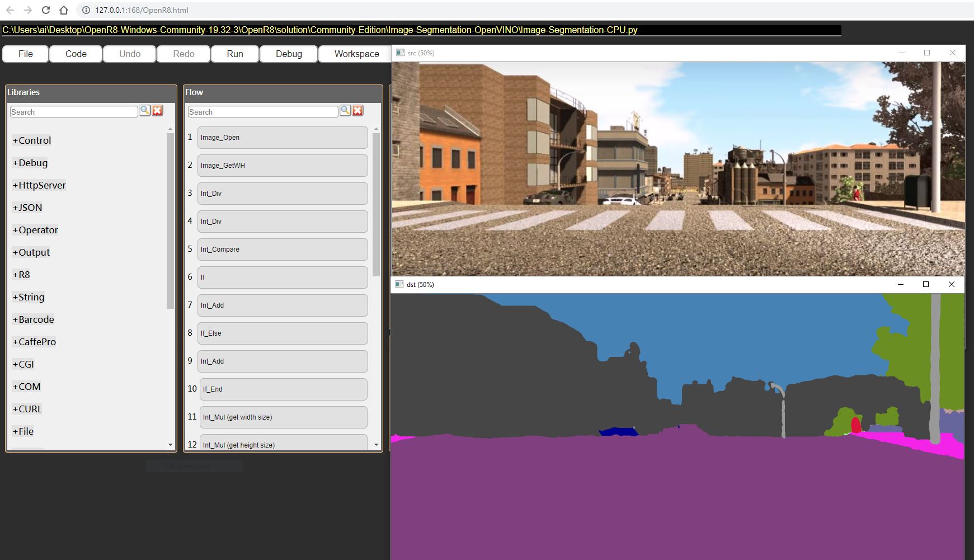The height and width of the screenshot is (560, 974).
Task: Expand the +HttpServer library
Action: tap(39, 185)
